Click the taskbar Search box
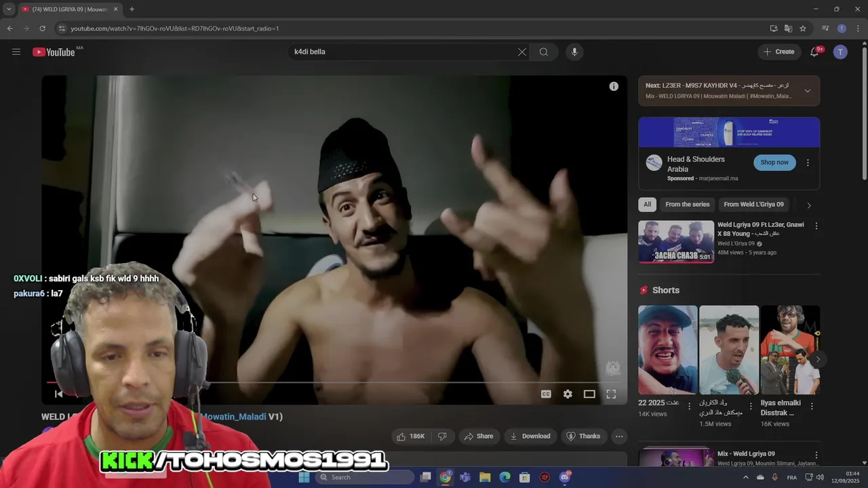The width and height of the screenshot is (868, 488). pos(365,477)
